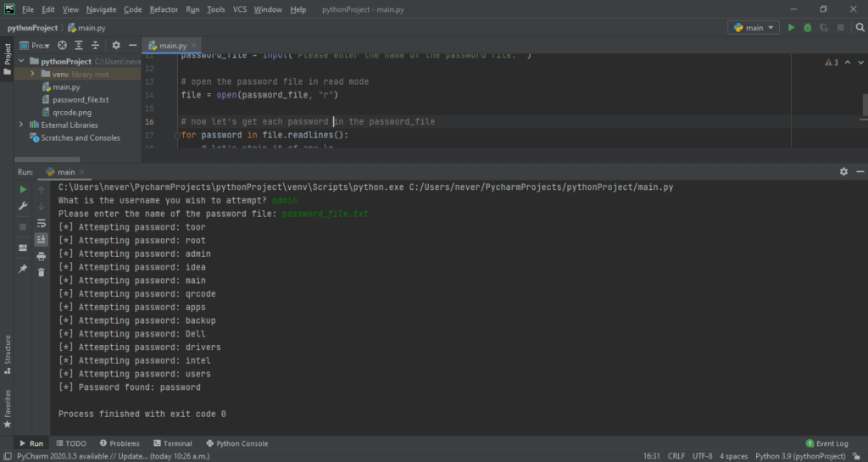Image resolution: width=868 pixels, height=462 pixels.
Task: Click the locate file crosshair icon in Project panel
Action: click(62, 46)
